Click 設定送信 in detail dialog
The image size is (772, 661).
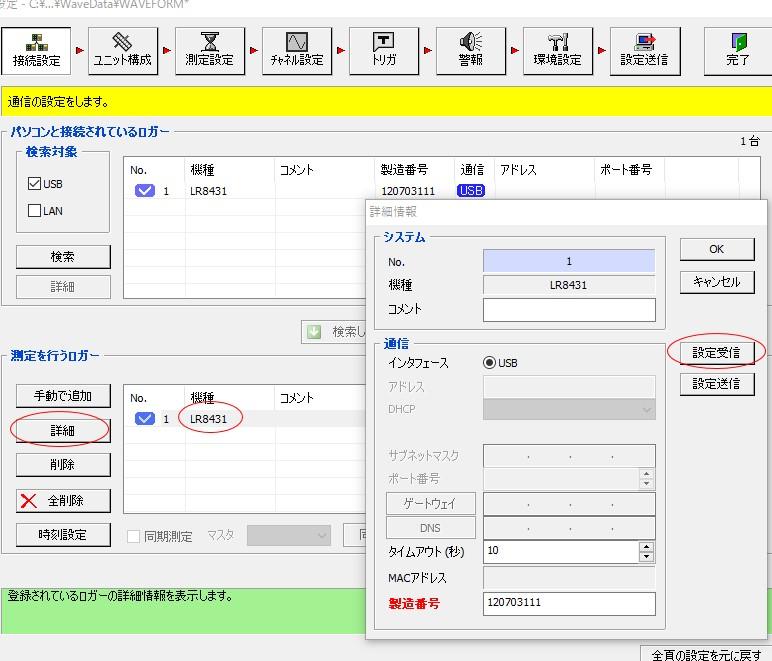pos(717,384)
